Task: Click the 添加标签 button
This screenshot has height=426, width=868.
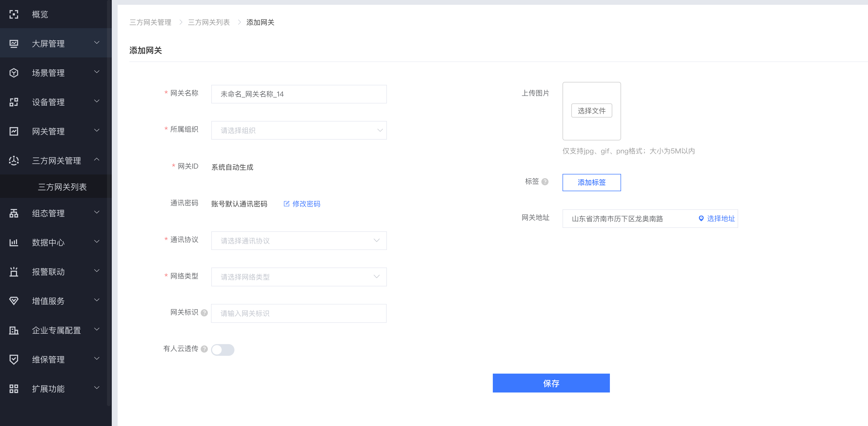Action: (591, 182)
